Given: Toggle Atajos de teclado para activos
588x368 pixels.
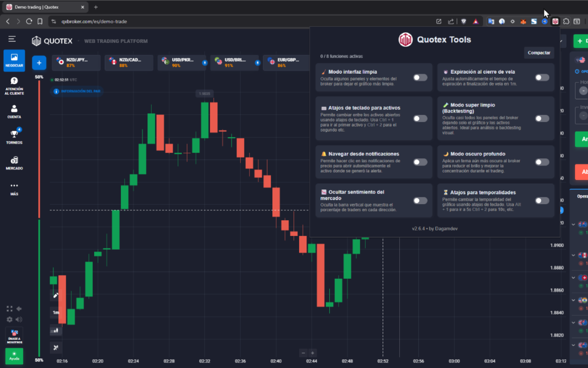Looking at the screenshot, I should pyautogui.click(x=420, y=118).
